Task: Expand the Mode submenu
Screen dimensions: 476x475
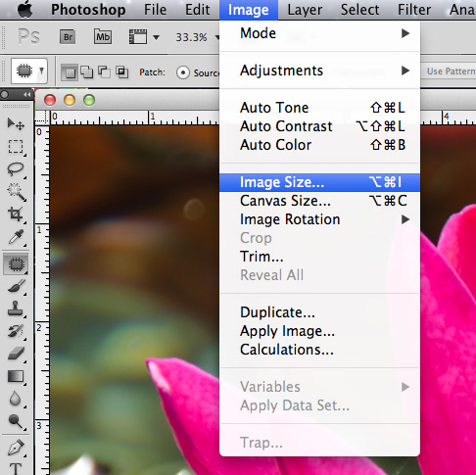Action: [320, 33]
